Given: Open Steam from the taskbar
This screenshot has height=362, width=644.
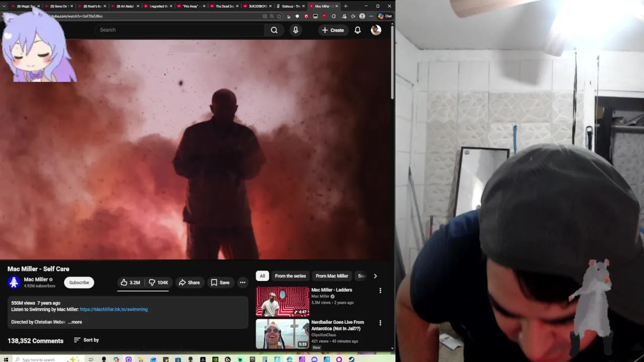Looking at the screenshot, I should (x=352, y=359).
